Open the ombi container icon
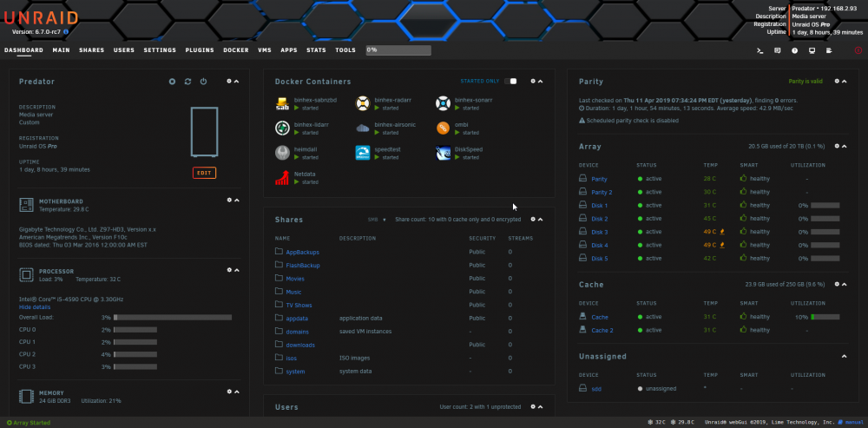This screenshot has width=868, height=428. pos(443,128)
